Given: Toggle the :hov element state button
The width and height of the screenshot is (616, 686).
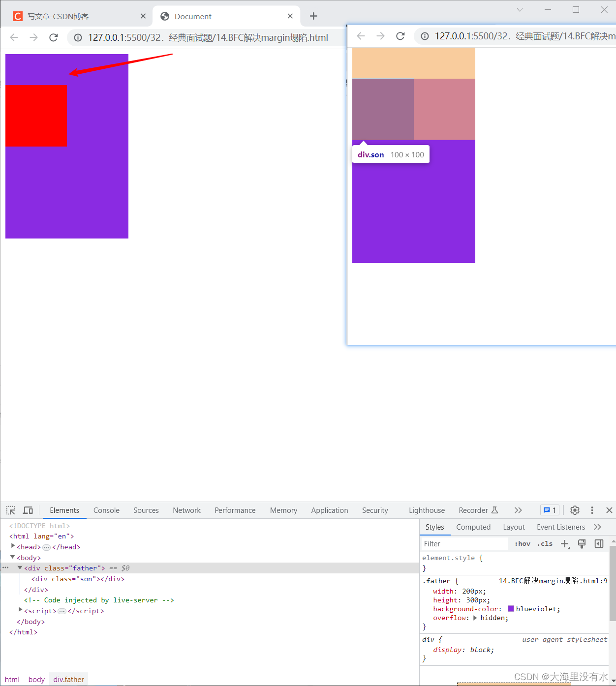Looking at the screenshot, I should (x=523, y=544).
